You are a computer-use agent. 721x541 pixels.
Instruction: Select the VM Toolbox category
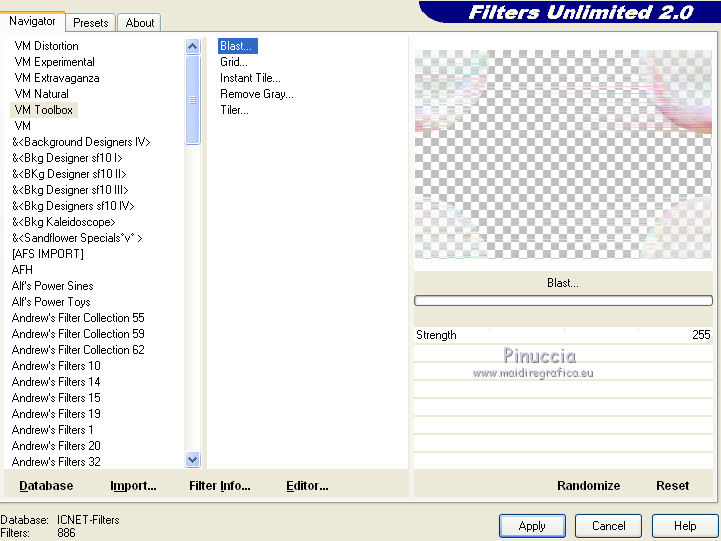pos(44,110)
